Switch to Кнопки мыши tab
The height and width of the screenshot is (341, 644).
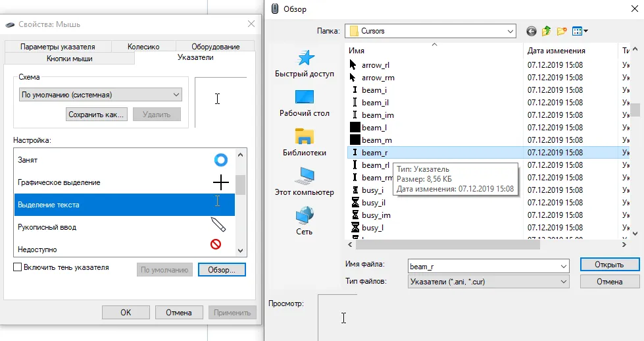[x=70, y=59]
